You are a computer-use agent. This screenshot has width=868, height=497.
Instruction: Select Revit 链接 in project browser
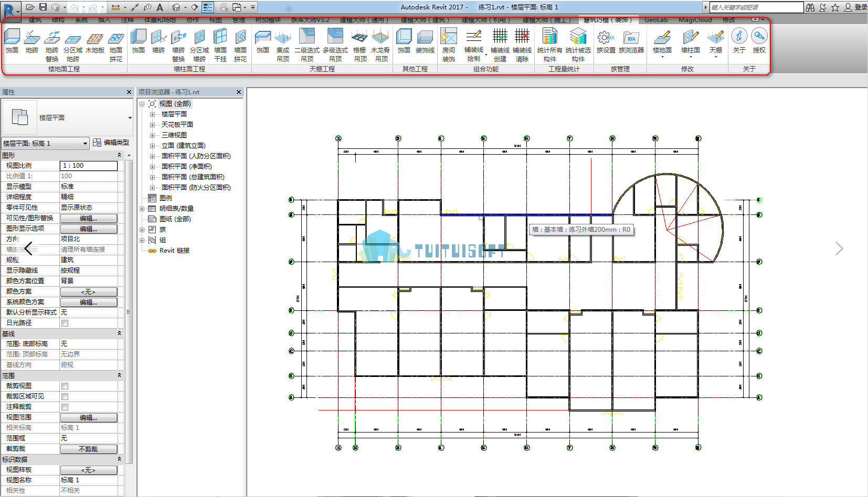[174, 251]
